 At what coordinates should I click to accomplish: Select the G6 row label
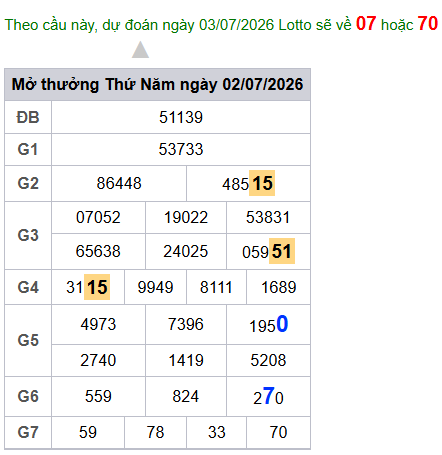click(28, 397)
